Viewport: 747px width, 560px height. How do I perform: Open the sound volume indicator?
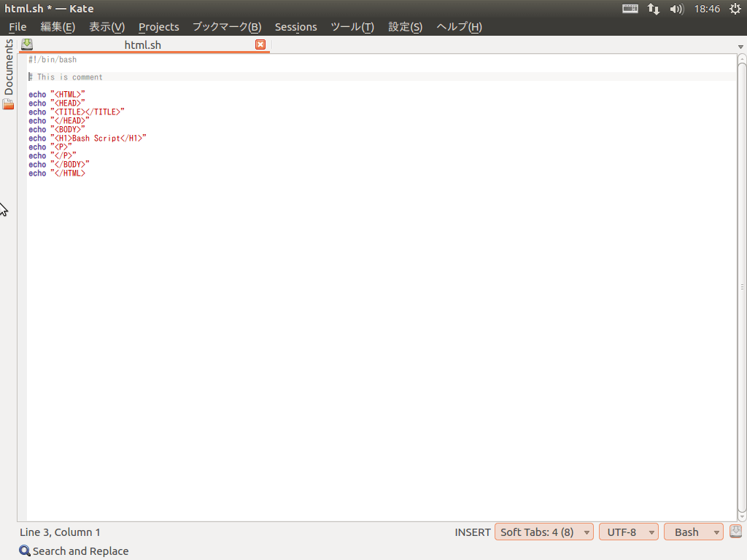tap(676, 9)
